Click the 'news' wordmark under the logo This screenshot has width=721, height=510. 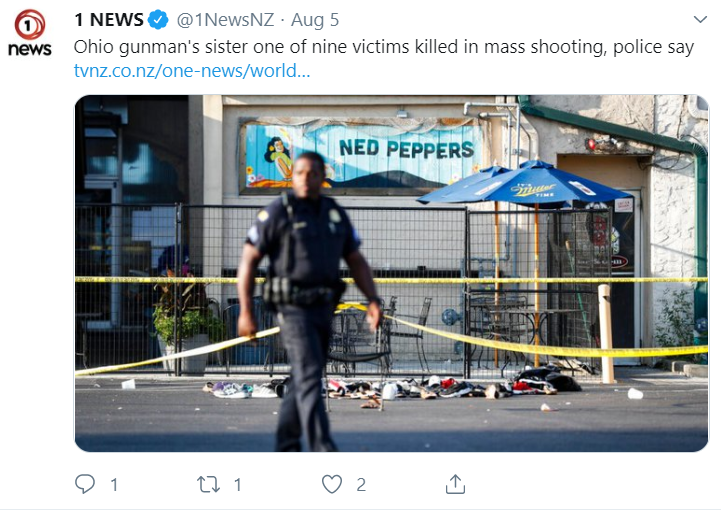pos(30,49)
